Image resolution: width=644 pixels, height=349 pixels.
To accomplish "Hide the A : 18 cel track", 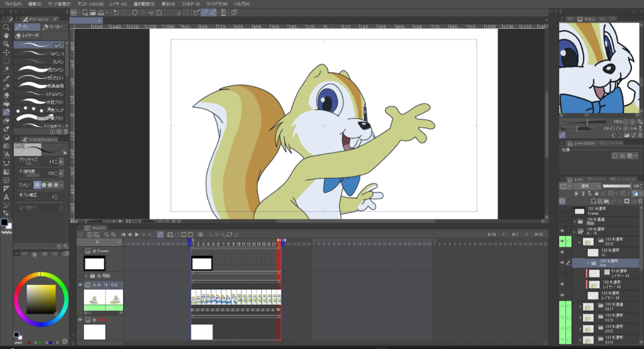I will coord(80,285).
